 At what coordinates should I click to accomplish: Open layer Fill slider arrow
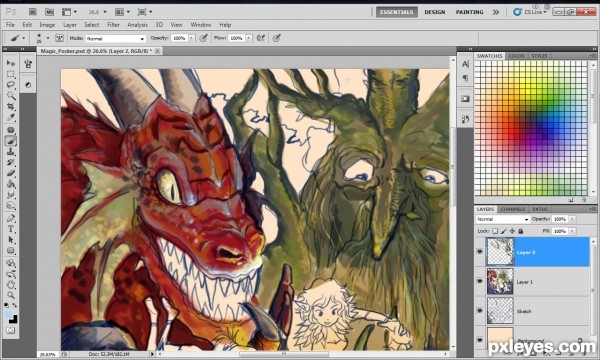pos(572,231)
